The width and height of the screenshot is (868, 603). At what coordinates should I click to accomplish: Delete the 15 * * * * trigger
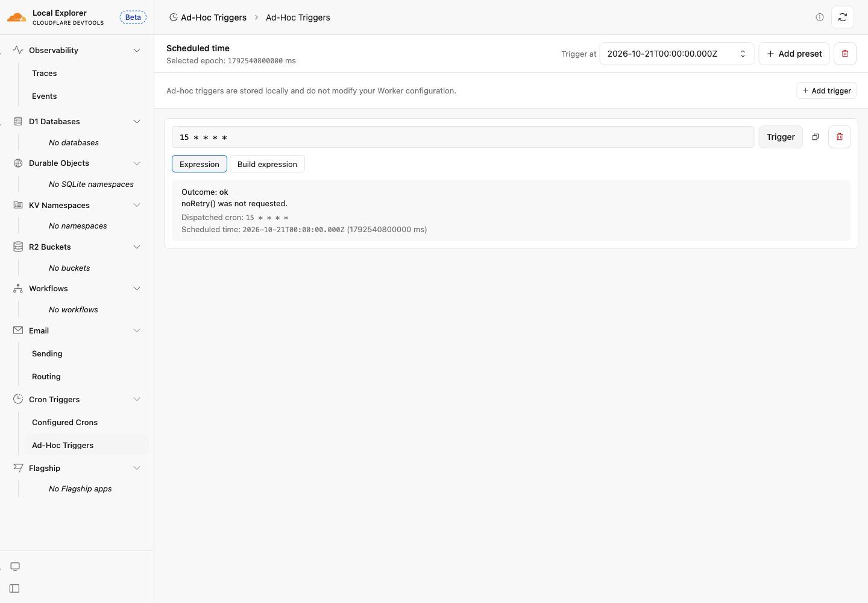pyautogui.click(x=840, y=137)
